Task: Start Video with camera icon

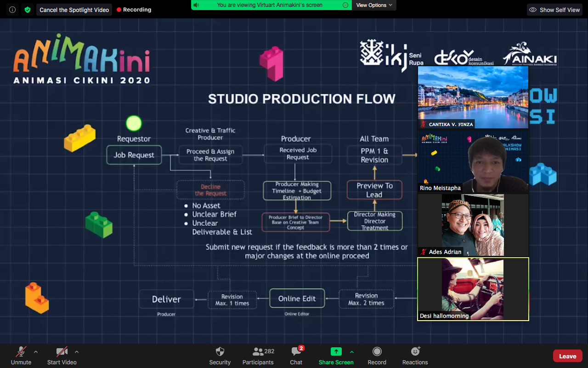Action: [x=62, y=356]
